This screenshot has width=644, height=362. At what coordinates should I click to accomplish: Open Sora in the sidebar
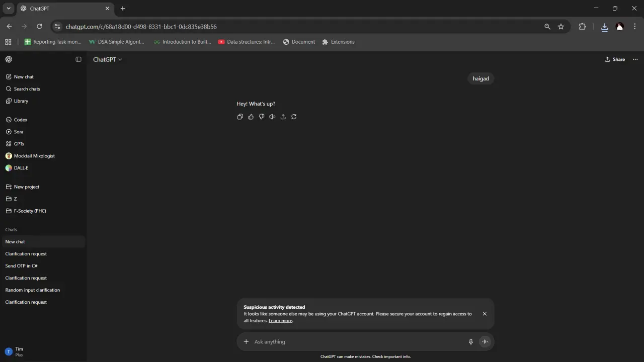(43, 132)
